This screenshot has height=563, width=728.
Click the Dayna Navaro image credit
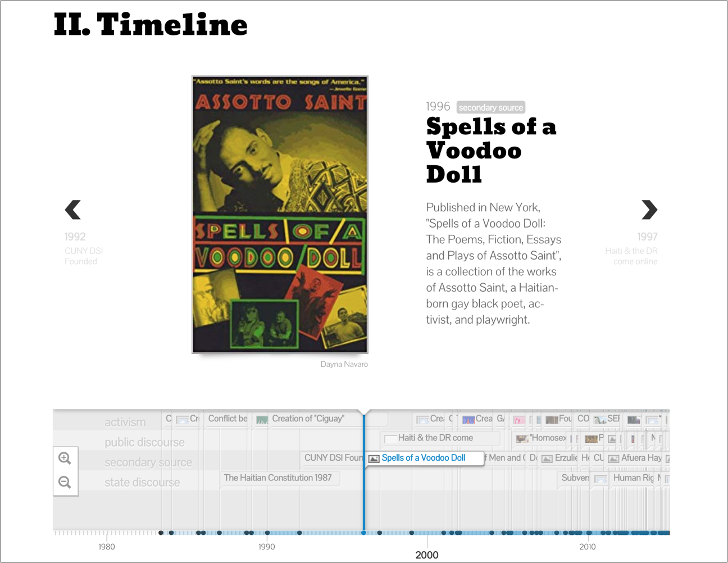click(344, 364)
